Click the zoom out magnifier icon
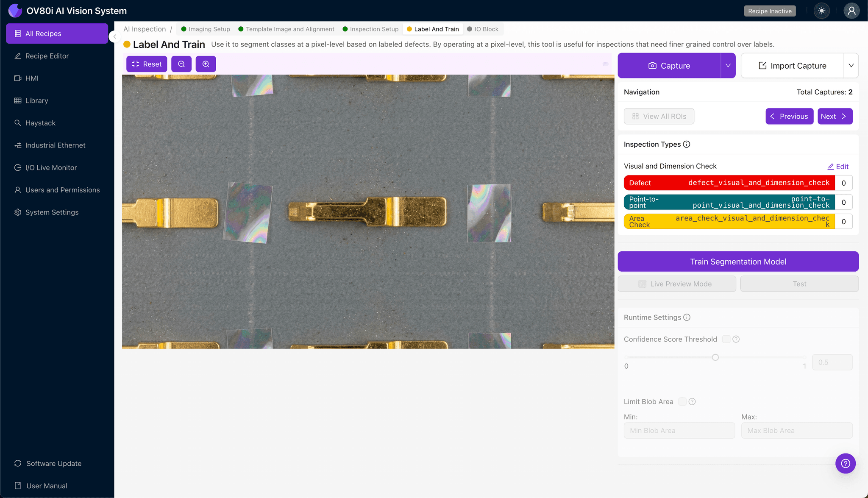This screenshot has height=498, width=868. [x=181, y=64]
